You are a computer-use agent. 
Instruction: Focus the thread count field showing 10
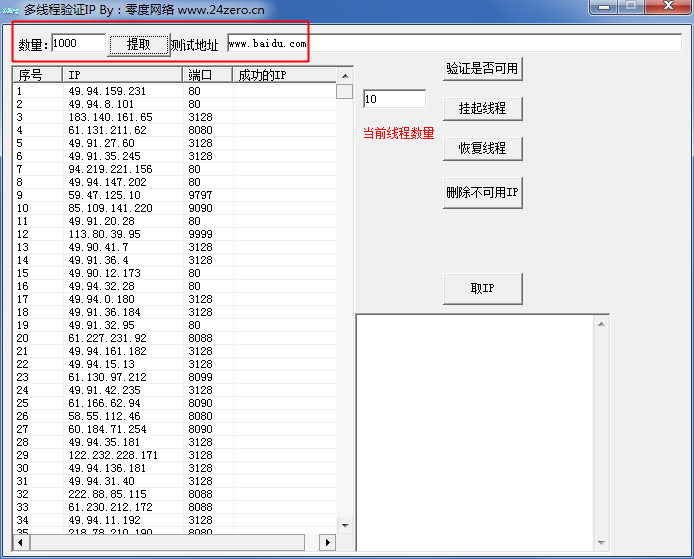pos(394,99)
